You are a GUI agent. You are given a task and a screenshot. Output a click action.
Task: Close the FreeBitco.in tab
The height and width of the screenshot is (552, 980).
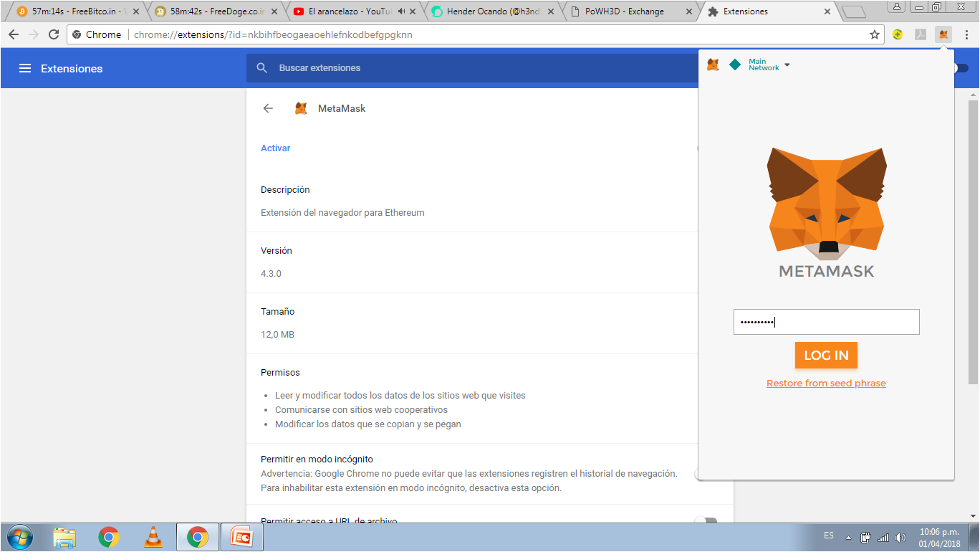pos(135,11)
